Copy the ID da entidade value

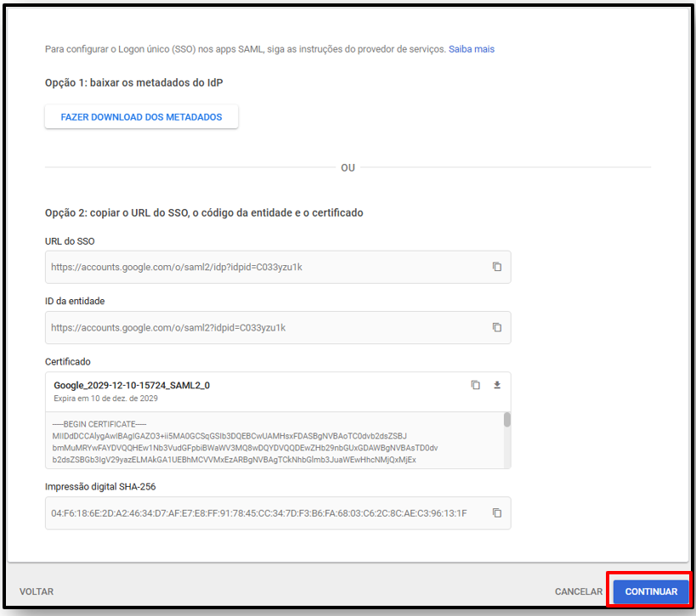coord(496,327)
